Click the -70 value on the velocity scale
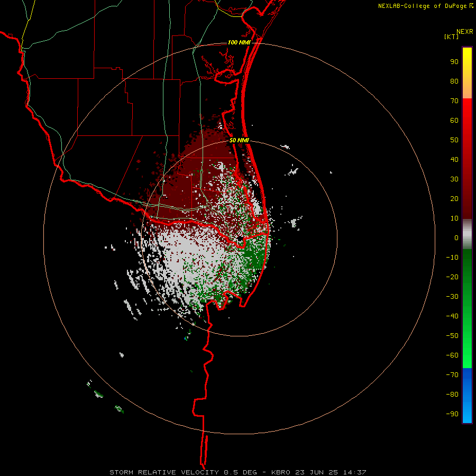Image resolution: width=476 pixels, height=476 pixels. [452, 375]
